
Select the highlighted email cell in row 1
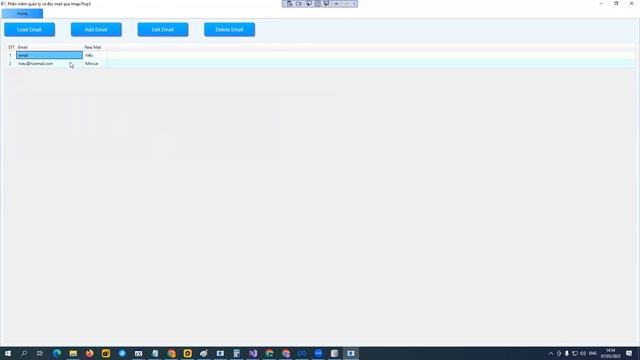pyautogui.click(x=49, y=55)
